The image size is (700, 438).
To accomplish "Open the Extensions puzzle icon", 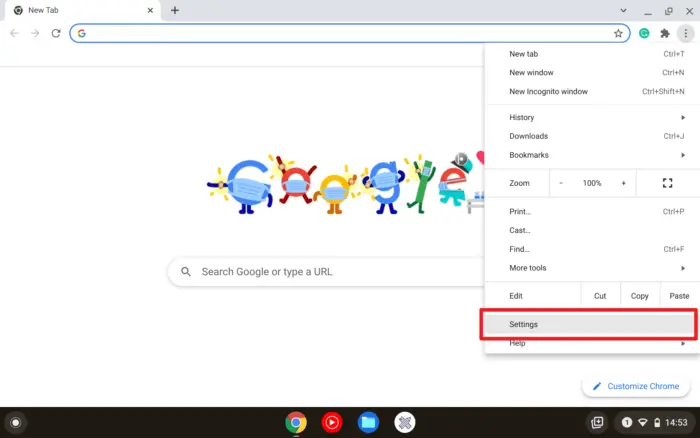I will tap(665, 33).
